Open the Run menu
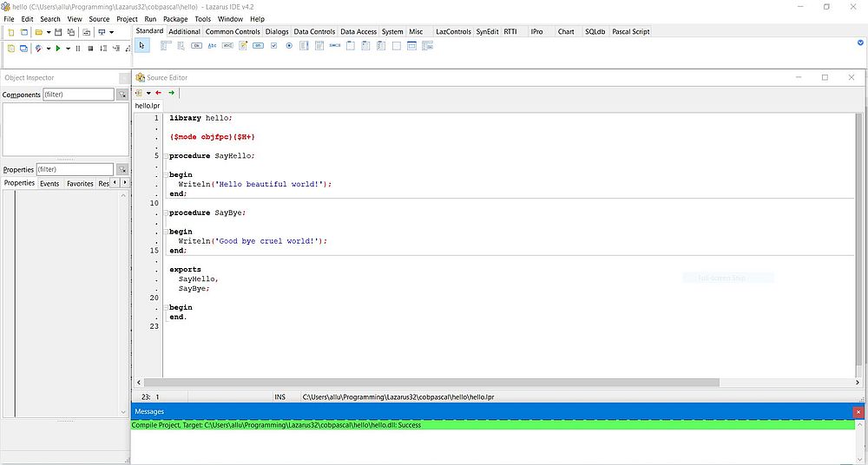868x465 pixels. coord(150,19)
